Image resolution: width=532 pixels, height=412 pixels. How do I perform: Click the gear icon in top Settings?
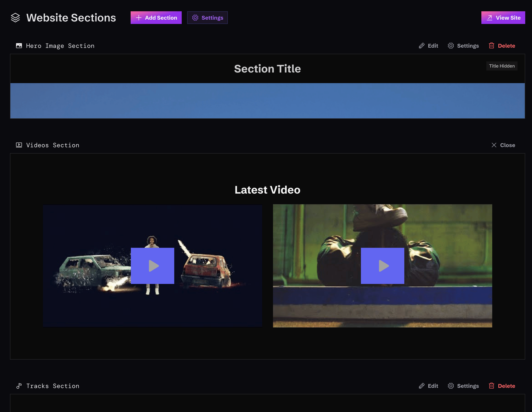coord(195,18)
